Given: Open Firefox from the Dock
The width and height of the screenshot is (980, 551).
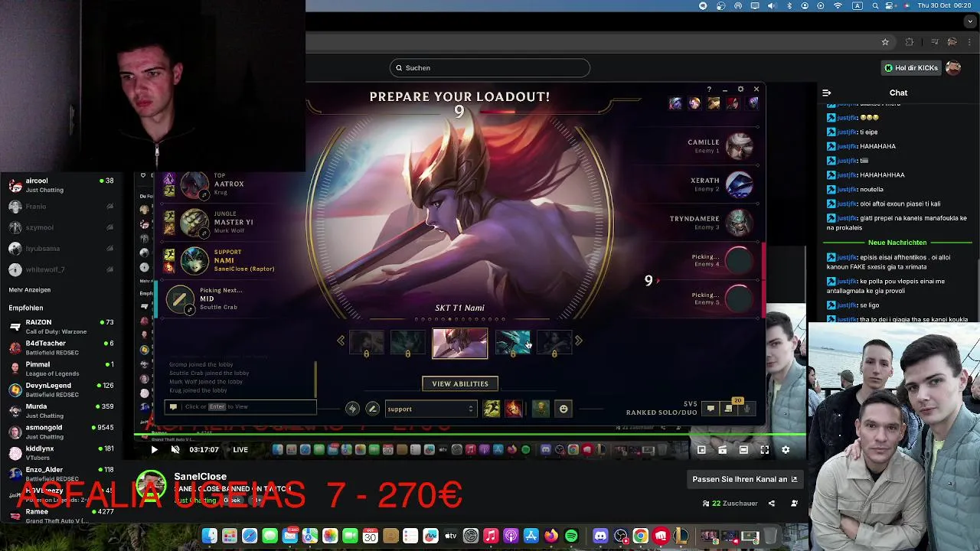Looking at the screenshot, I should [551, 536].
